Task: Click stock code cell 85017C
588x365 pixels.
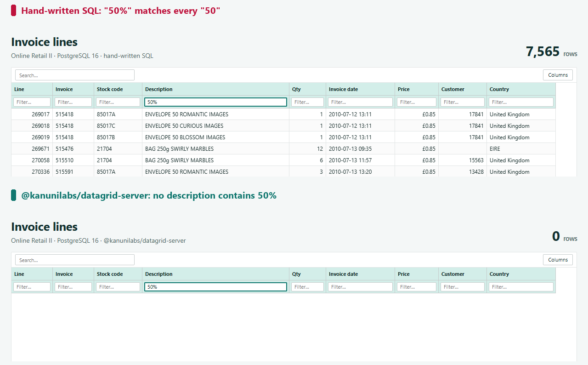Action: click(118, 125)
